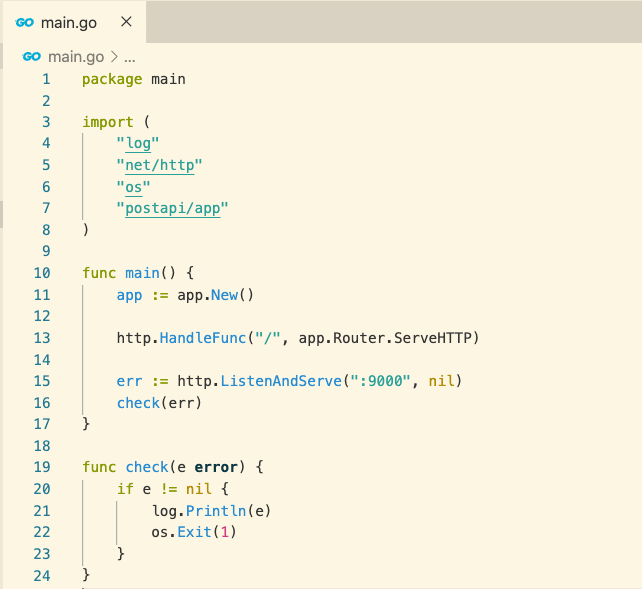Click 'if' keyword on line 20
Viewport: 642px width, 589px height.
tap(125, 489)
